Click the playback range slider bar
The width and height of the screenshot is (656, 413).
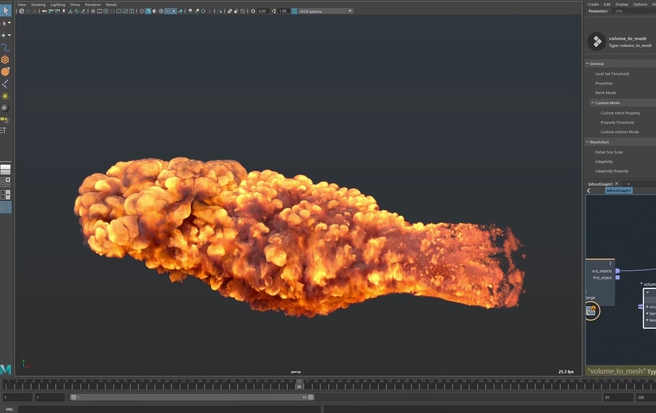click(192, 397)
